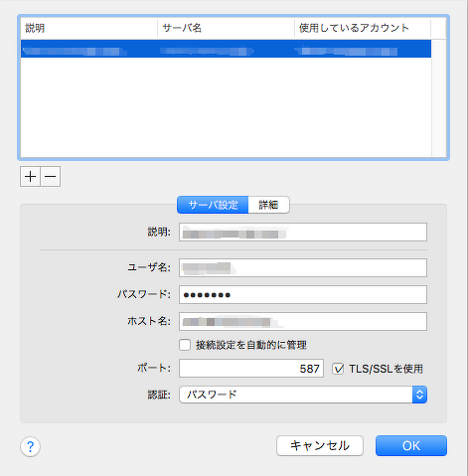Viewport: 468px width, 476px height.
Task: Enable 接続設定を自動的に管理 checkbox
Action: click(185, 345)
